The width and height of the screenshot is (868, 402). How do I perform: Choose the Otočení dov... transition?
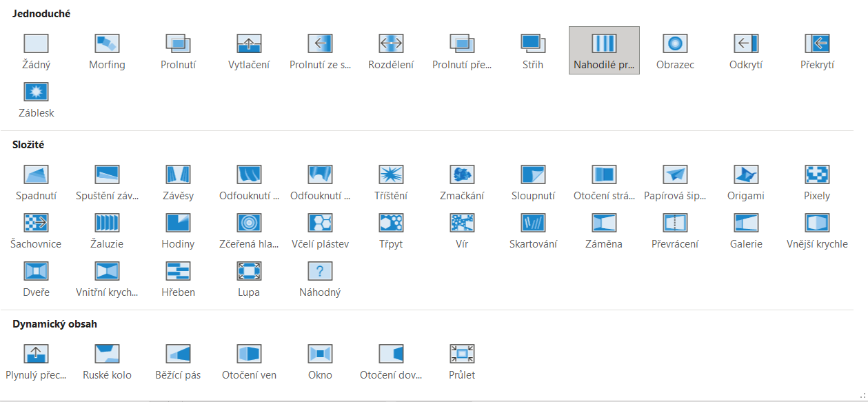[x=391, y=361]
